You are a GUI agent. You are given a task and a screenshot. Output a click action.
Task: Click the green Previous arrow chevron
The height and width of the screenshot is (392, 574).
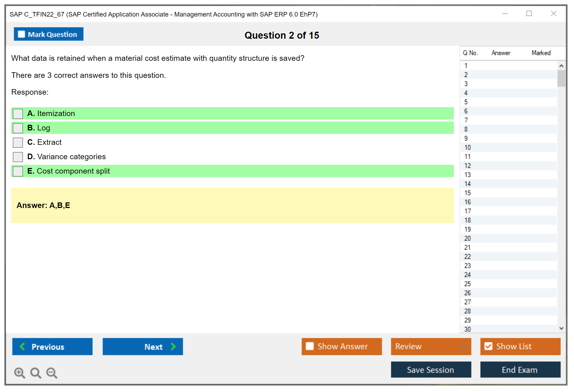pyautogui.click(x=22, y=346)
